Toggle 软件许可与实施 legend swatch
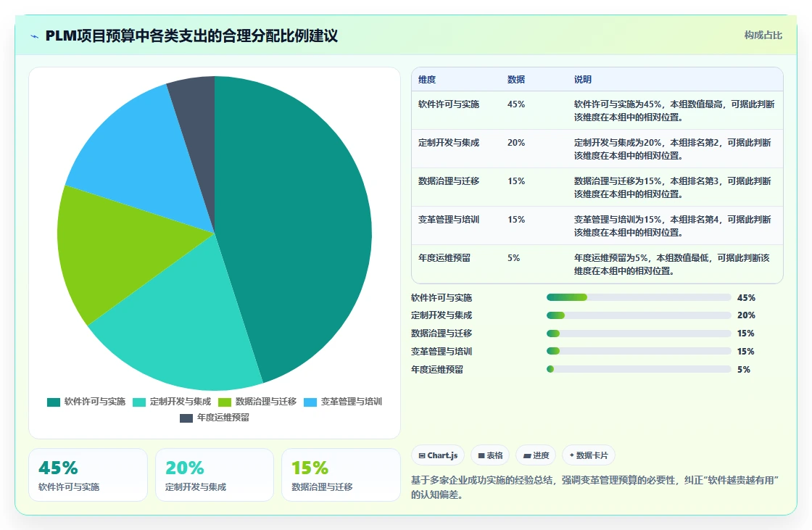812x530 pixels. pyautogui.click(x=54, y=402)
